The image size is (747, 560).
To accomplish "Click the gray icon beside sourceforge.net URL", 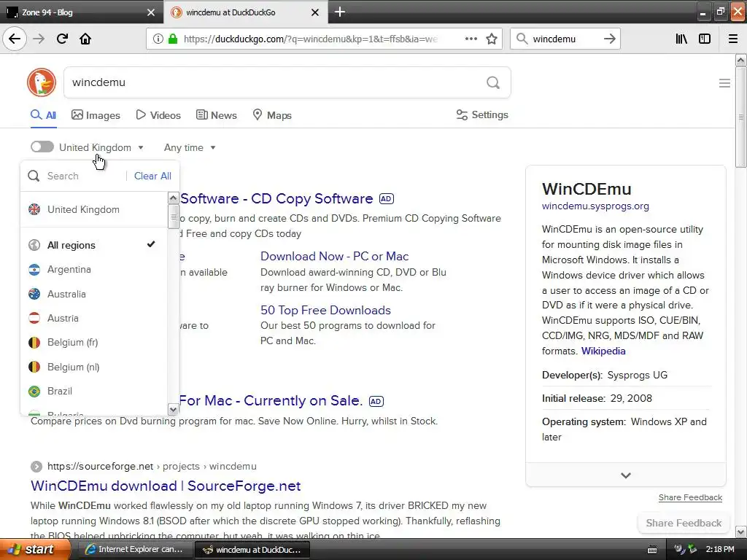I will [36, 466].
